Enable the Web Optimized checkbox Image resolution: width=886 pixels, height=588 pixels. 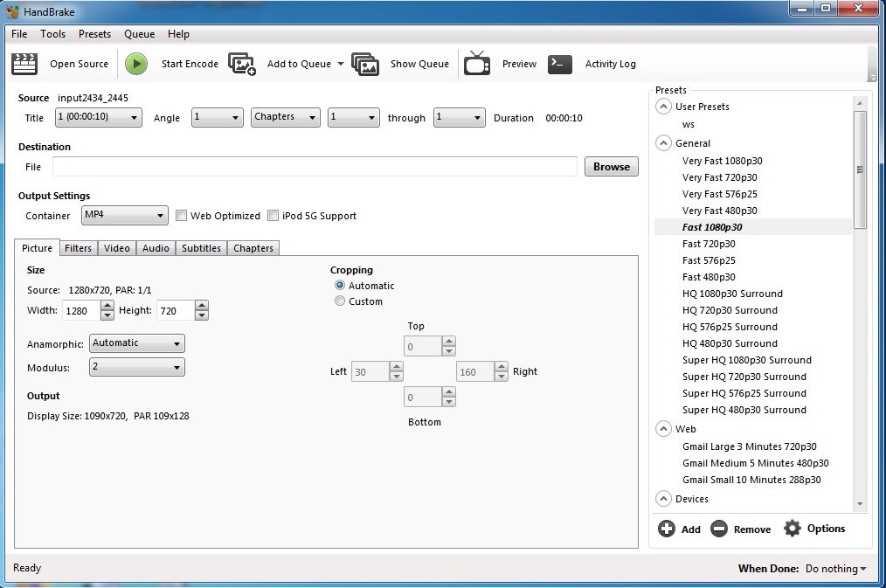[x=182, y=215]
